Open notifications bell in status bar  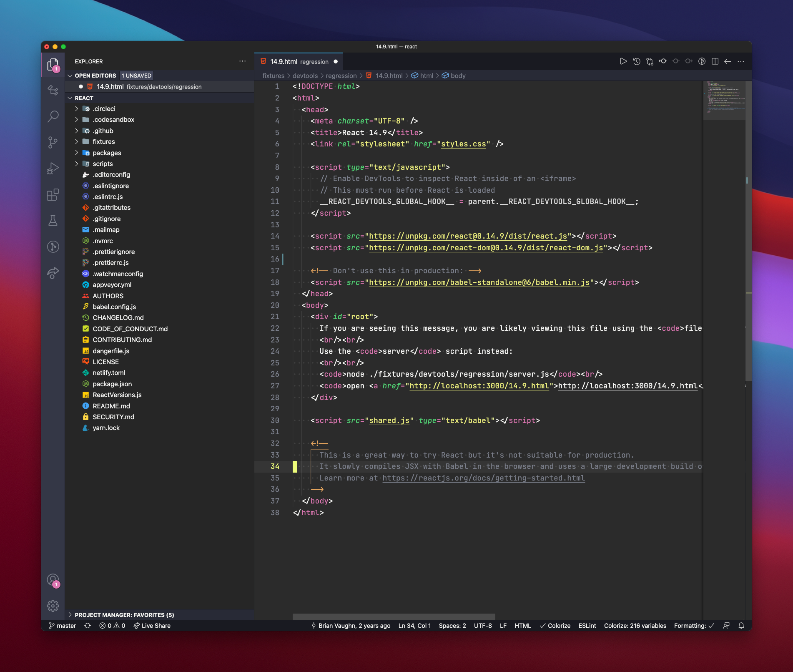741,626
